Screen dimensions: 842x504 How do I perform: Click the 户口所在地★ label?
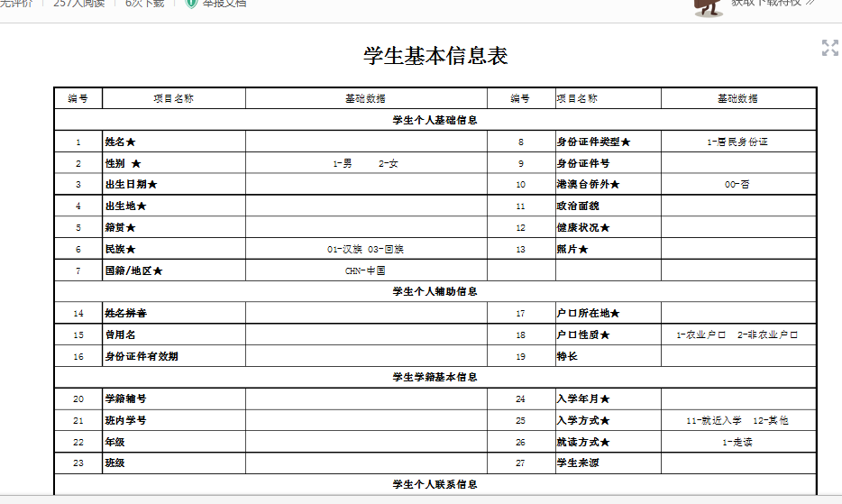(x=588, y=313)
